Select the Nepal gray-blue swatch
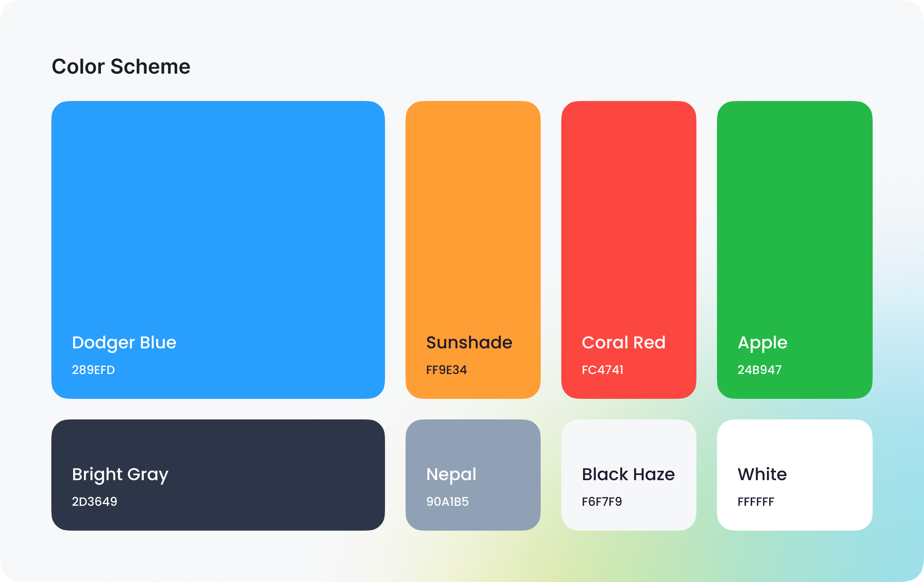 click(x=473, y=475)
